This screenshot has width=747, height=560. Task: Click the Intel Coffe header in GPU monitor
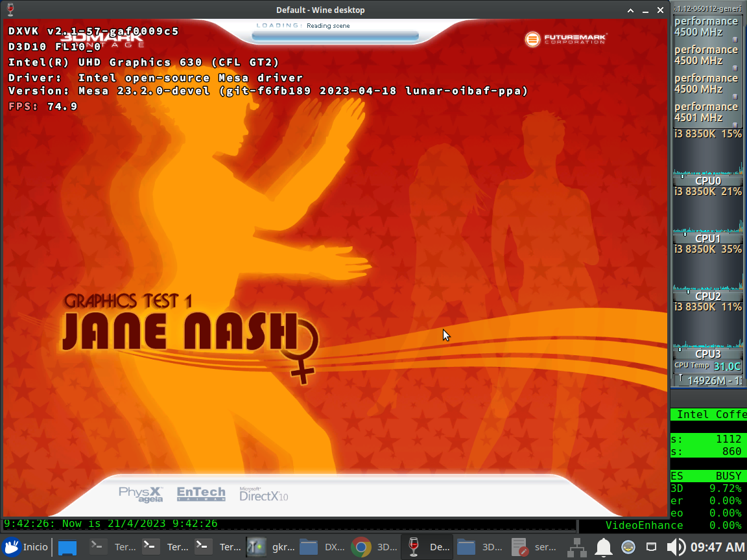click(709, 414)
